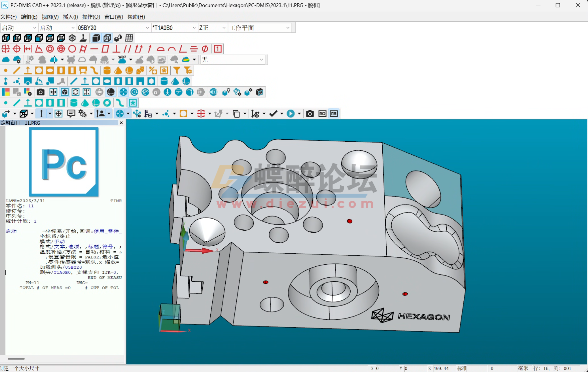
Task: Click the grid display icon in the view toolbar
Action: (129, 38)
